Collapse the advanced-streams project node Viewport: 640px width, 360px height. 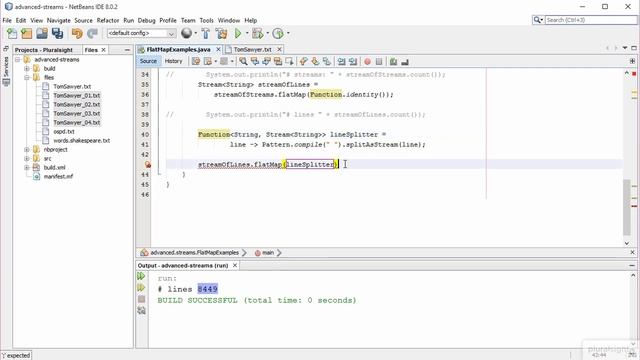click(x=18, y=60)
